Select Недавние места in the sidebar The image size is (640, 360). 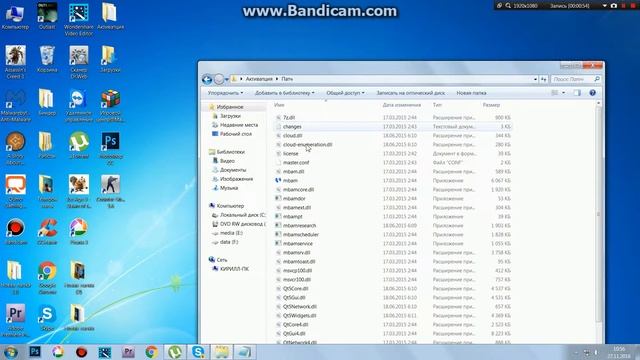pyautogui.click(x=239, y=125)
